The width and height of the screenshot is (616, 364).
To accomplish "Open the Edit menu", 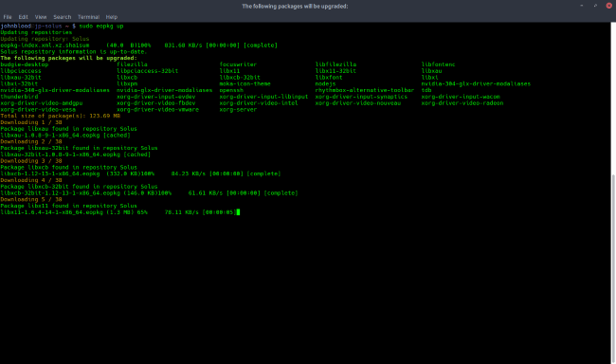I will [23, 17].
